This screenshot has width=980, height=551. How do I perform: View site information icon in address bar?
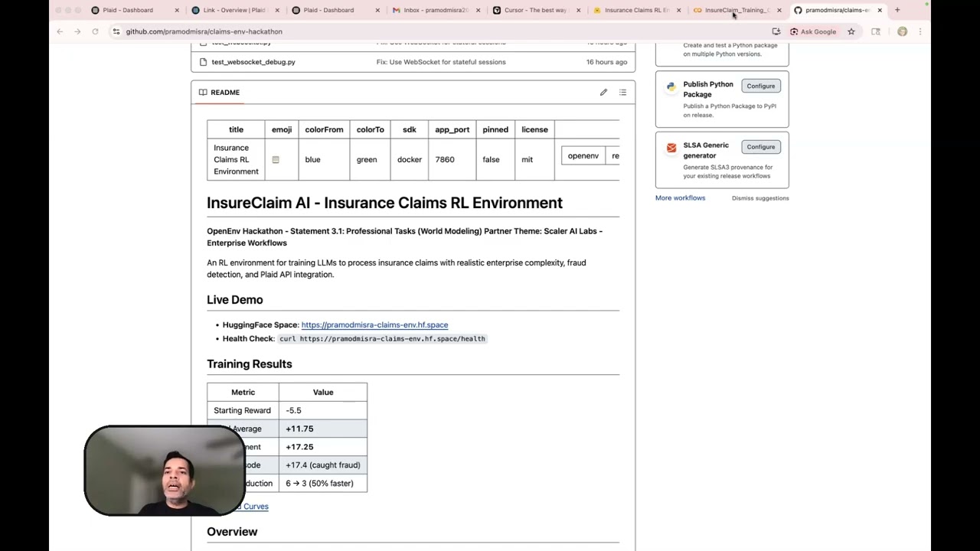(x=116, y=31)
